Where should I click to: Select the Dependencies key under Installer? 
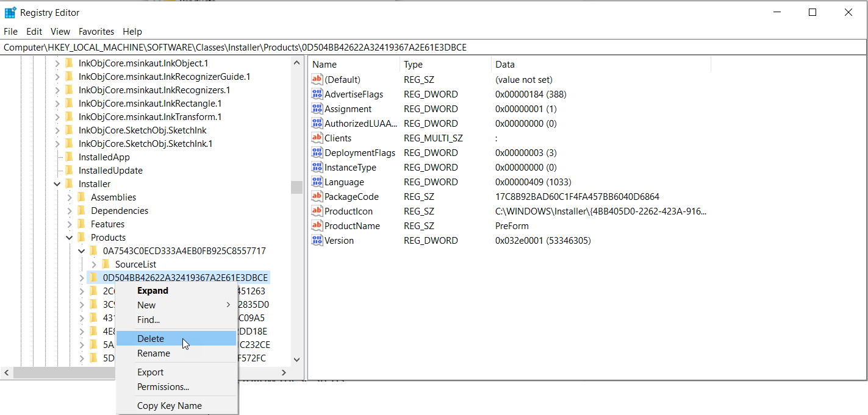120,210
